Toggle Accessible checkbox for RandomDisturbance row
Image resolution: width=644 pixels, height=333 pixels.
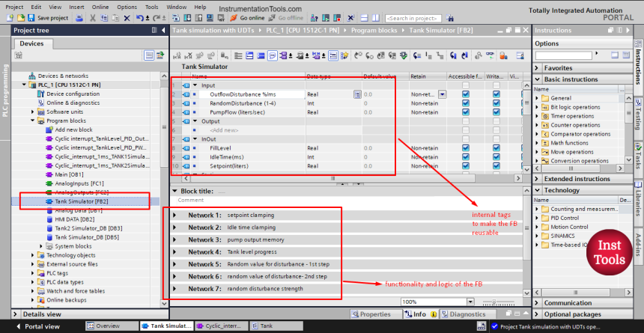point(465,103)
